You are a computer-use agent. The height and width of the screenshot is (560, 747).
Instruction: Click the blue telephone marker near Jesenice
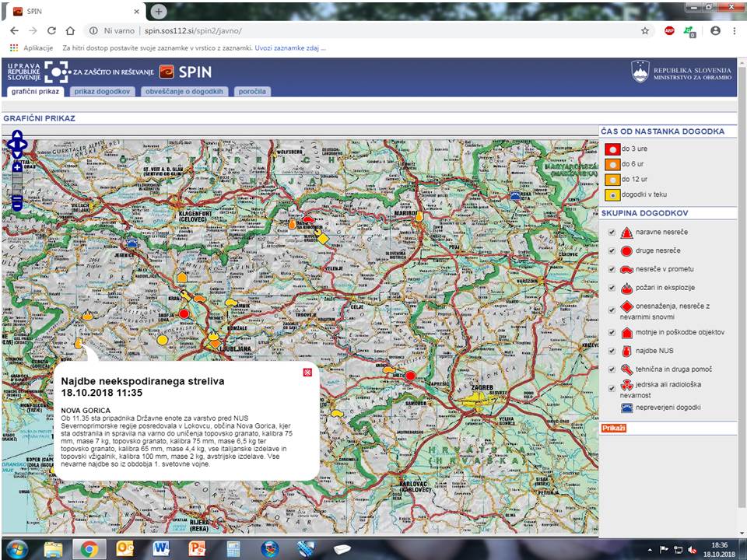[132, 243]
